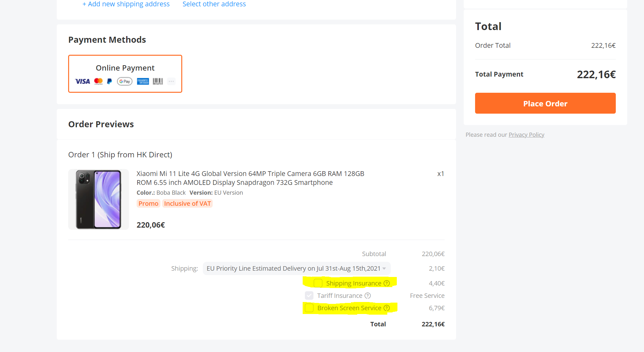The width and height of the screenshot is (644, 352).
Task: Open Tariff Insurance help question icon
Action: pos(368,296)
